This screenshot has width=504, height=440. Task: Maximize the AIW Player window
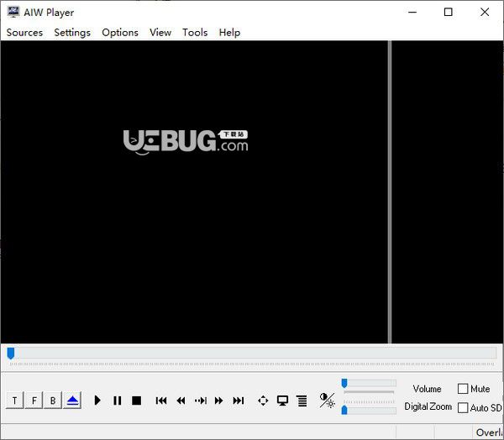click(448, 13)
